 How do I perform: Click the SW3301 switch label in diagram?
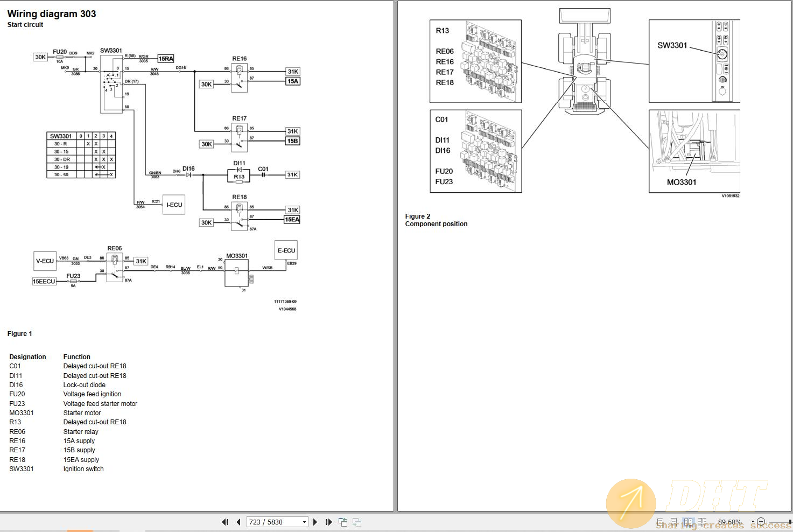tap(111, 51)
